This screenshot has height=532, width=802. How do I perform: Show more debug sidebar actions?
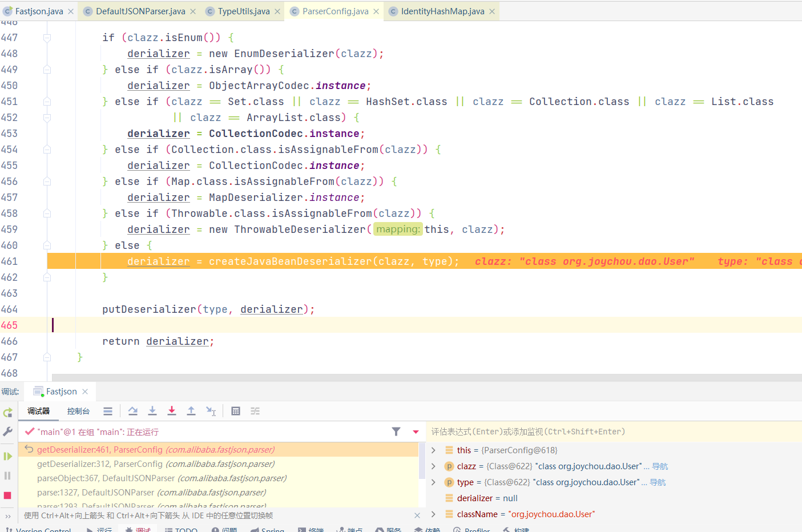[7, 516]
